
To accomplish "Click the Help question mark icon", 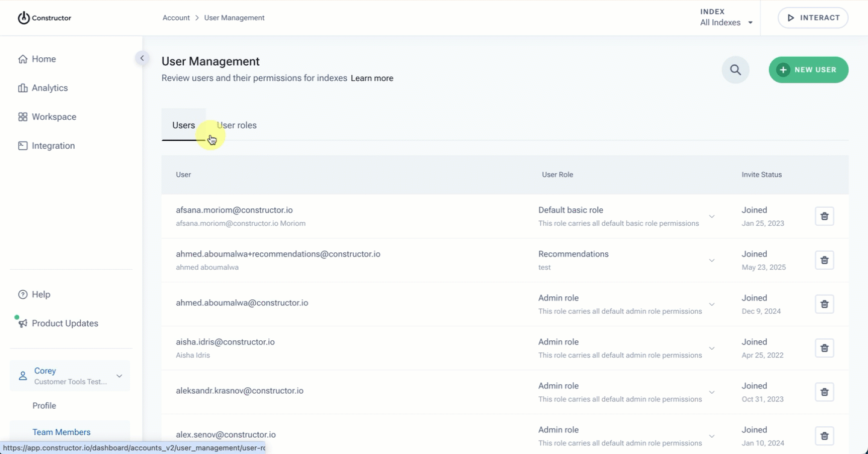I will (23, 294).
